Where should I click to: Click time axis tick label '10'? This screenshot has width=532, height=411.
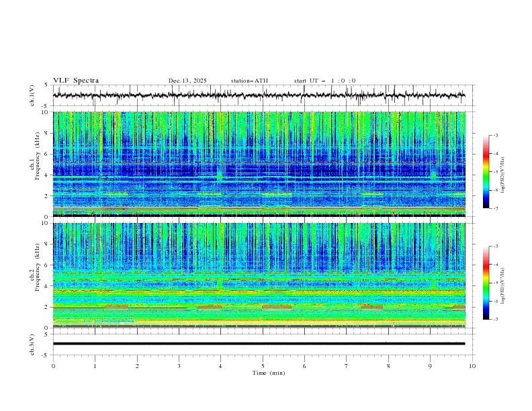[x=472, y=366]
